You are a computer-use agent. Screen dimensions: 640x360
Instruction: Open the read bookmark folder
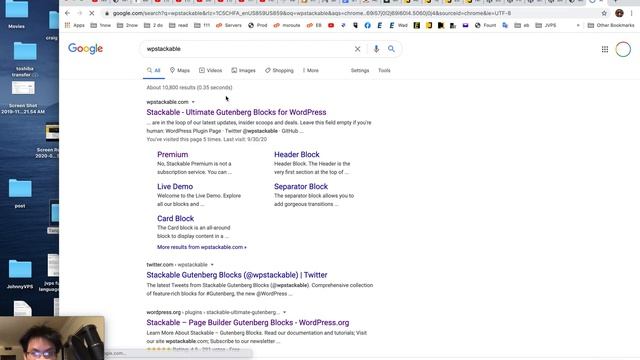coord(178,25)
